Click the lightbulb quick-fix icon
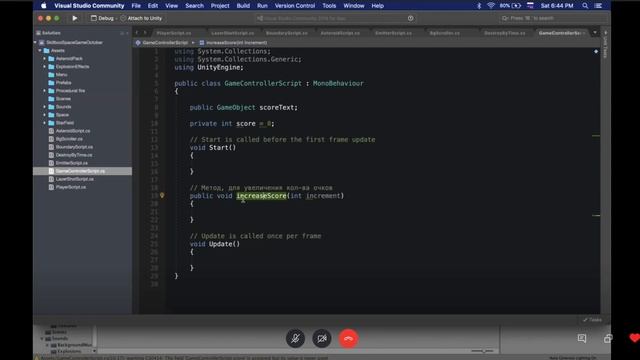 click(162, 196)
